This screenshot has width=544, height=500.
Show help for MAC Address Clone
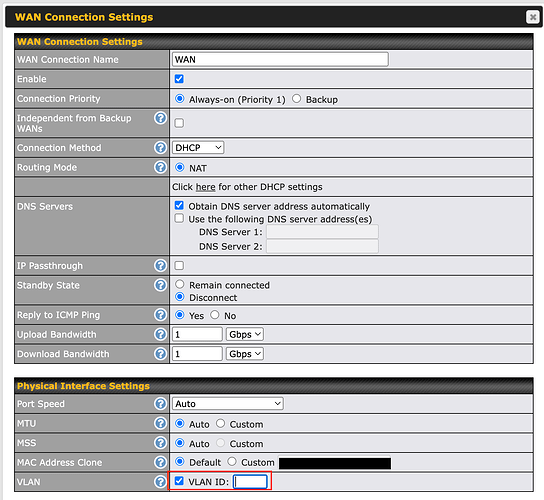[160, 462]
